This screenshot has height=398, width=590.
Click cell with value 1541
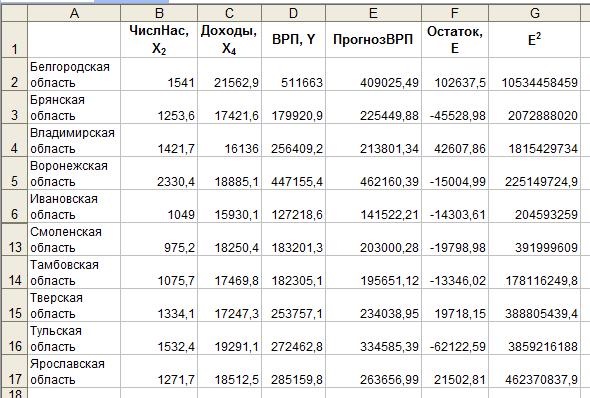[x=159, y=74]
